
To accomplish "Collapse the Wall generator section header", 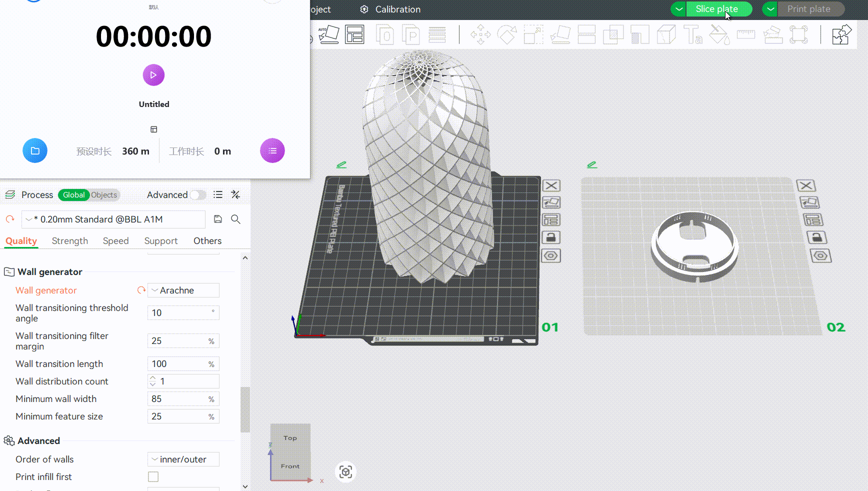I will coord(50,272).
